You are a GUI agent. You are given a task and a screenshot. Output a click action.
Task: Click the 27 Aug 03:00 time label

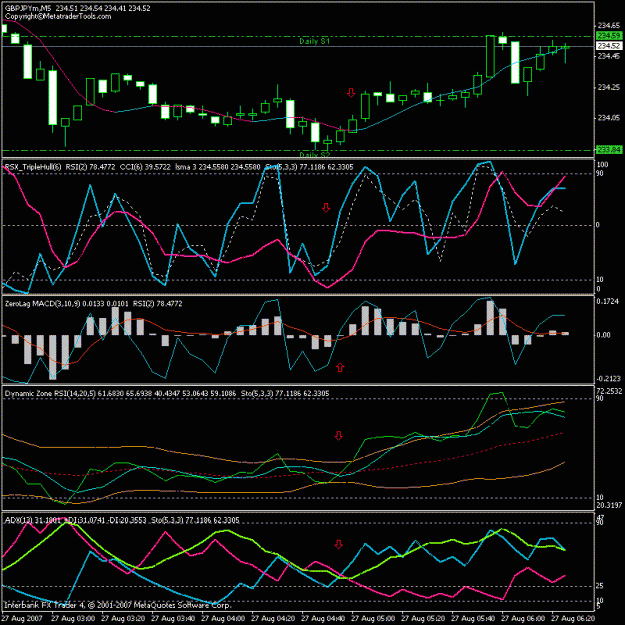(73, 618)
